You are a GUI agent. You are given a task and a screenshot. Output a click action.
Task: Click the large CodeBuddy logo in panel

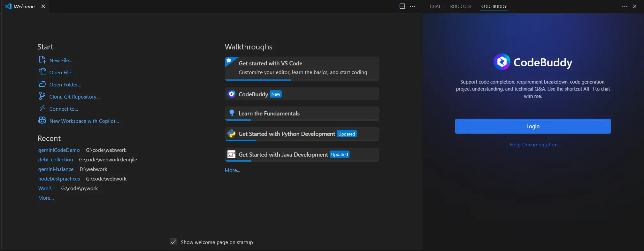502,62
